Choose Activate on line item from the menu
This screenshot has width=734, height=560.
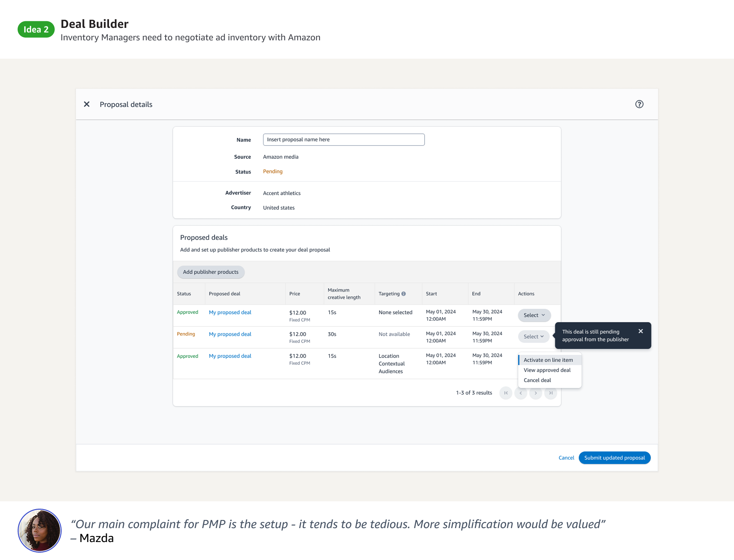(x=548, y=360)
